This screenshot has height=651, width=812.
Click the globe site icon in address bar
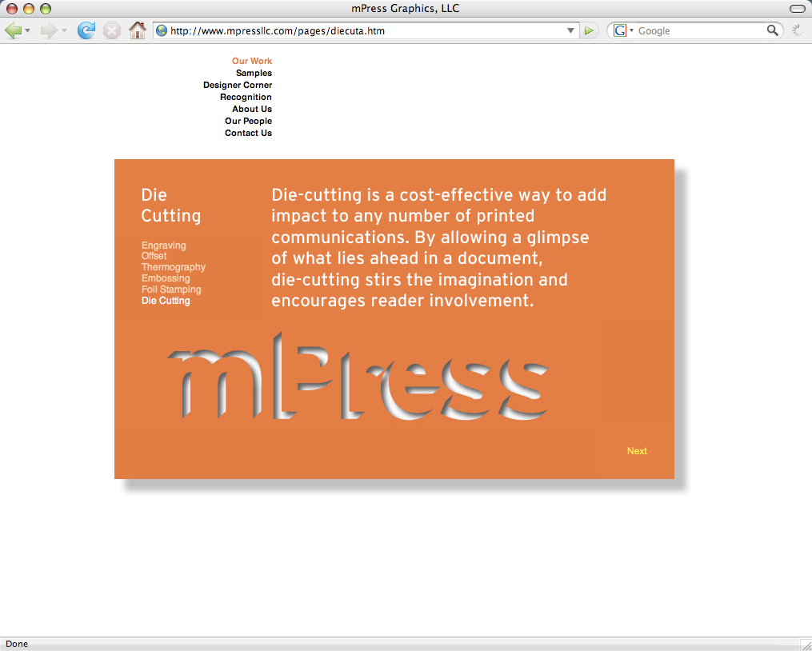pos(162,30)
